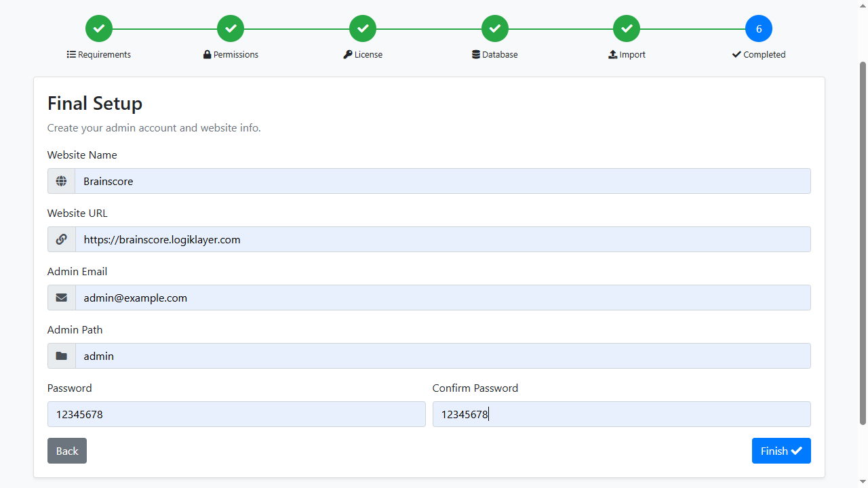Click the Admin Path label

coord(75,330)
